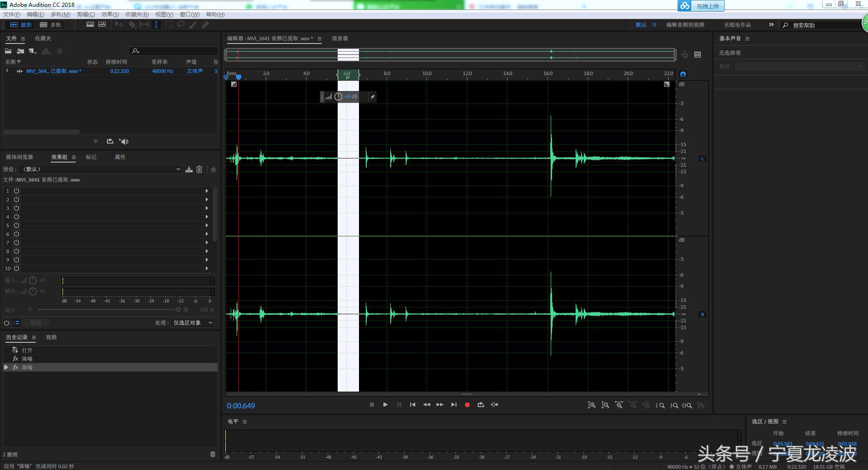Select 打开 entry in history panel
This screenshot has width=868, height=470.
[x=27, y=350]
